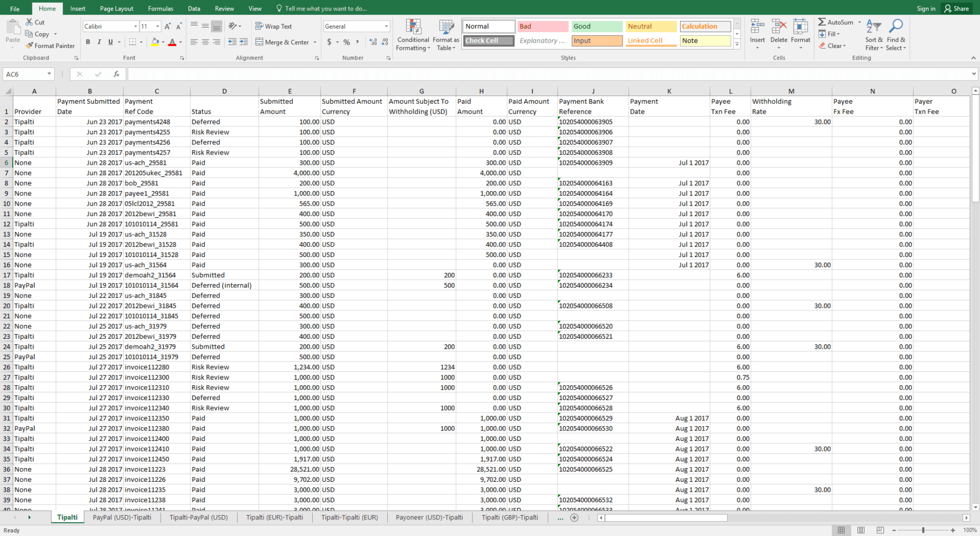Expand the Name Box dropdown
This screenshot has width=980, height=536.
[x=49, y=74]
